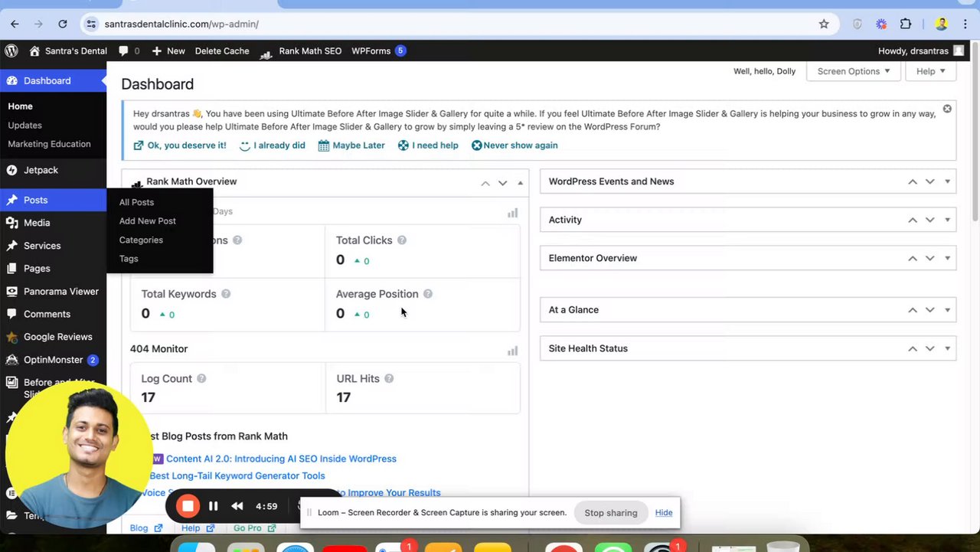Open Rank Math SEO in the admin bar
Screen dimensions: 980x552
pyautogui.click(x=301, y=51)
